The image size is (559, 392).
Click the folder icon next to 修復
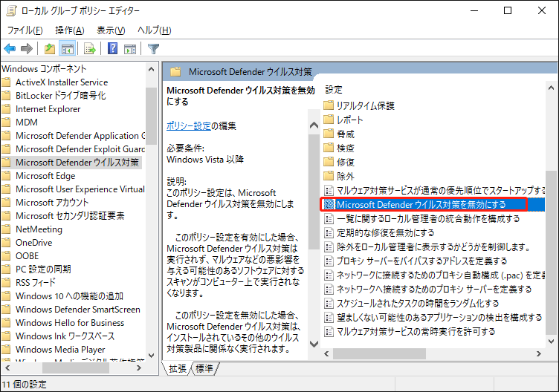[x=329, y=162]
